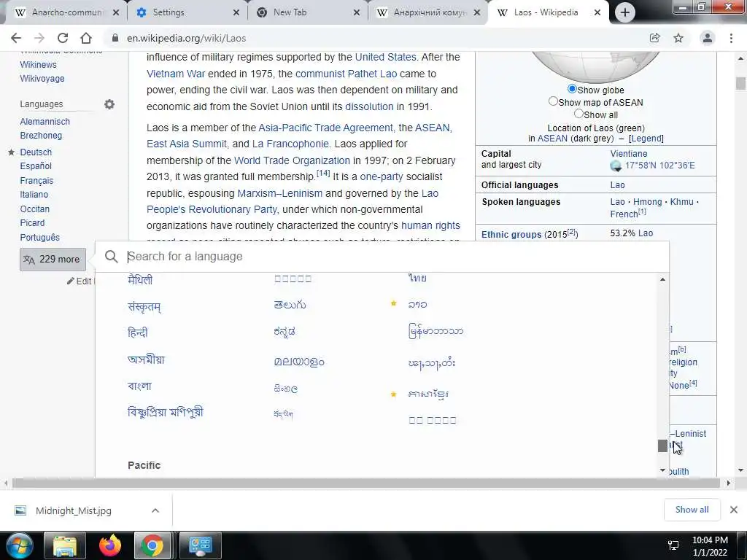
Task: Select the Show all radio button
Action: tap(578, 114)
